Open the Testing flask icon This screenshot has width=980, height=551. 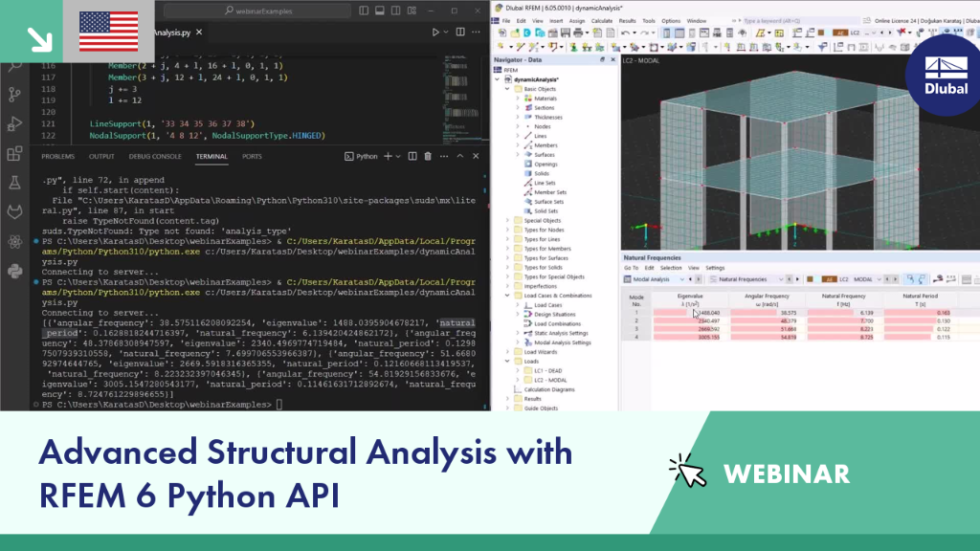click(14, 183)
